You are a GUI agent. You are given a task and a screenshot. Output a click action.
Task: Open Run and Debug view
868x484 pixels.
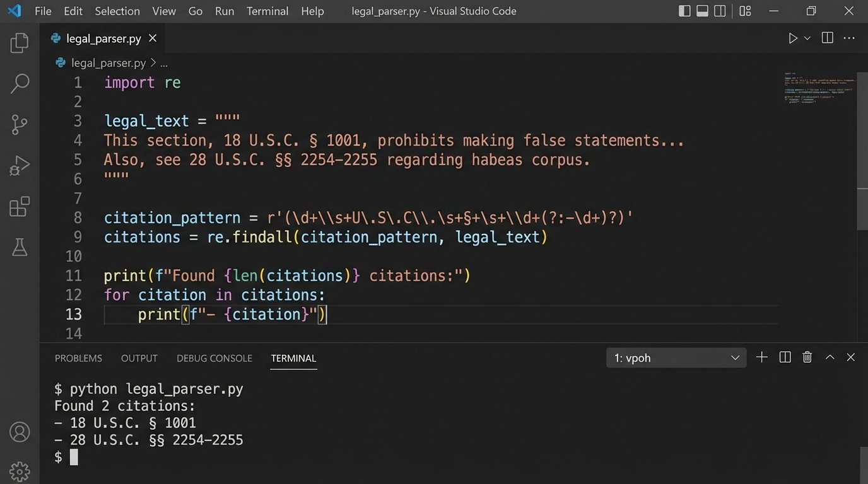[20, 166]
